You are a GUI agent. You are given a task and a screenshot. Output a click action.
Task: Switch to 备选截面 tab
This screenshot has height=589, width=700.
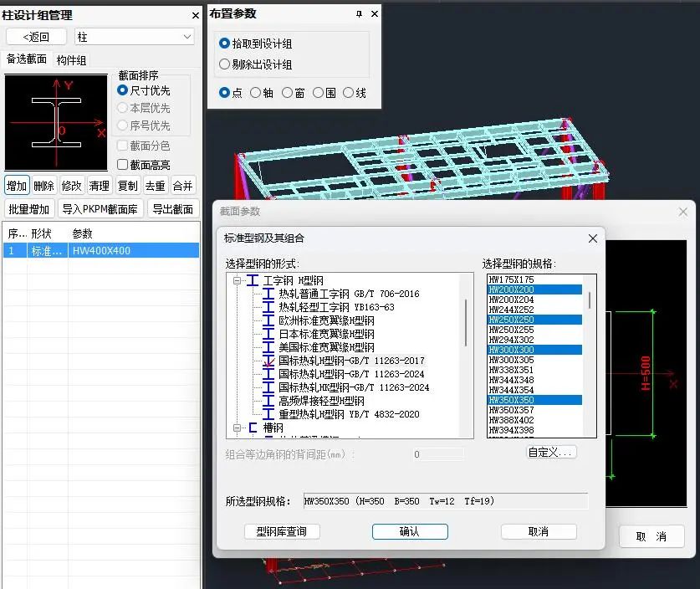pyautogui.click(x=26, y=59)
